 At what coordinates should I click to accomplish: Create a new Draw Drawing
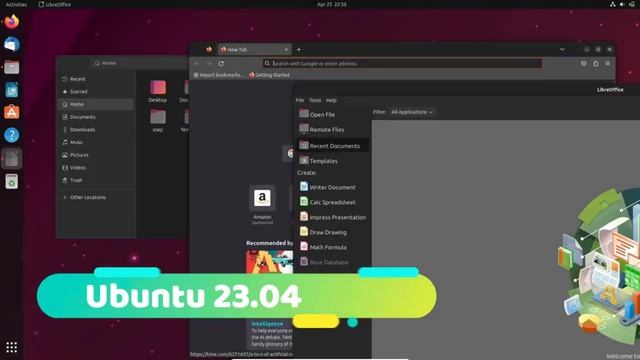[333, 232]
